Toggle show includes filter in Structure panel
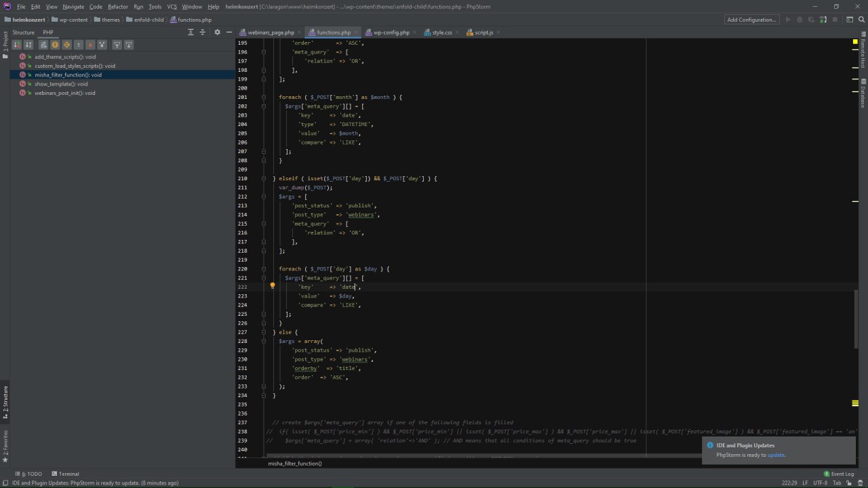 (44, 45)
